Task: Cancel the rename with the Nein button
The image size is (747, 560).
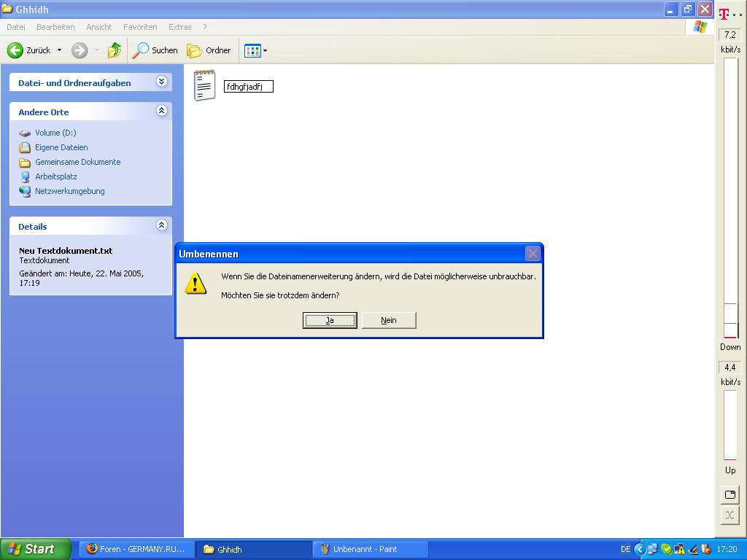Action: tap(389, 321)
